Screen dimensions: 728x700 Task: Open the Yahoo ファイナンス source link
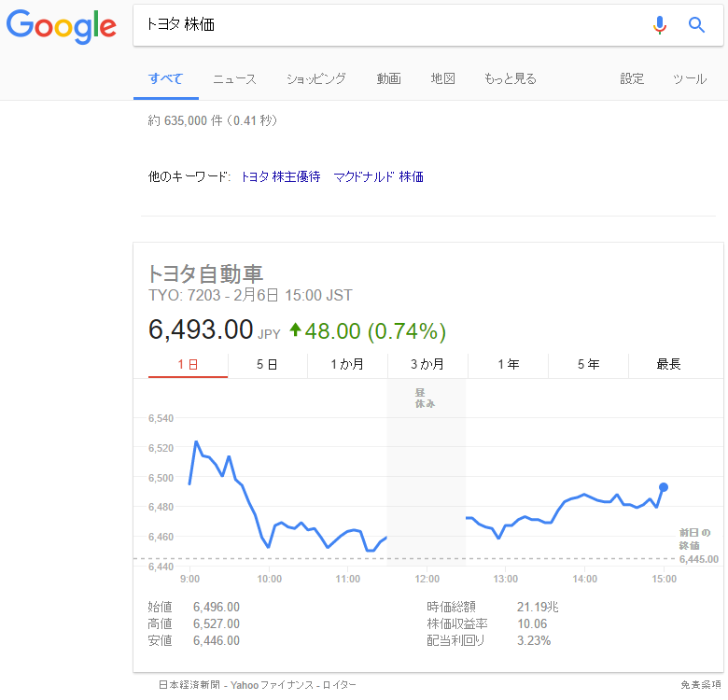click(x=273, y=685)
